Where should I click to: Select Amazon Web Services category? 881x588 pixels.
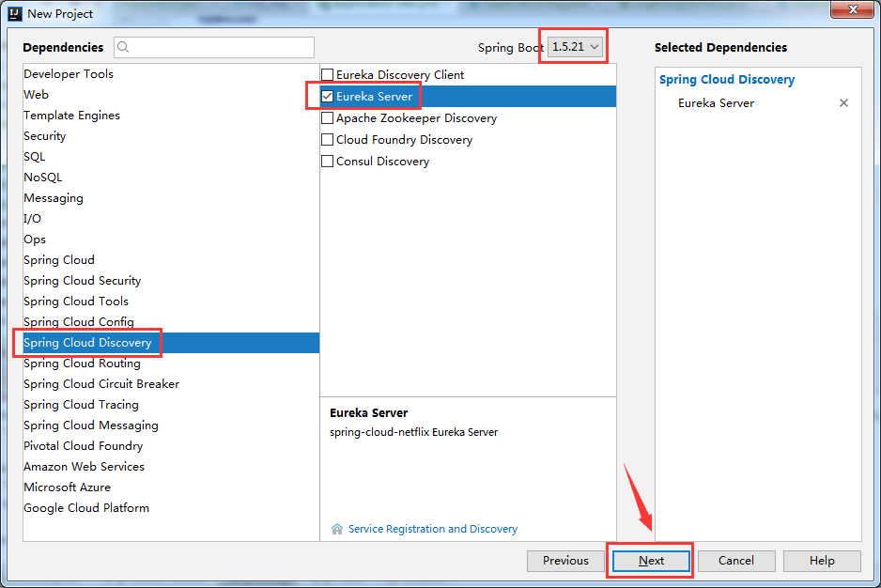(x=171, y=467)
